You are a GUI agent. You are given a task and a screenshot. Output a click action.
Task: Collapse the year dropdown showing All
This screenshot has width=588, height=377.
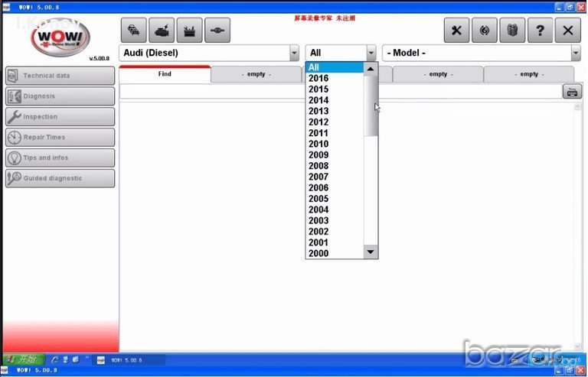click(371, 53)
